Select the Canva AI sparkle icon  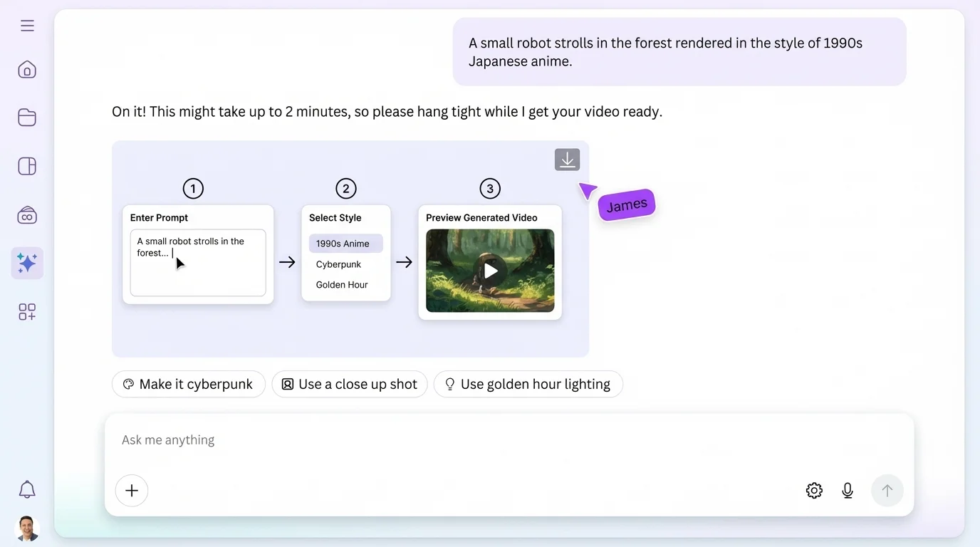click(x=27, y=263)
